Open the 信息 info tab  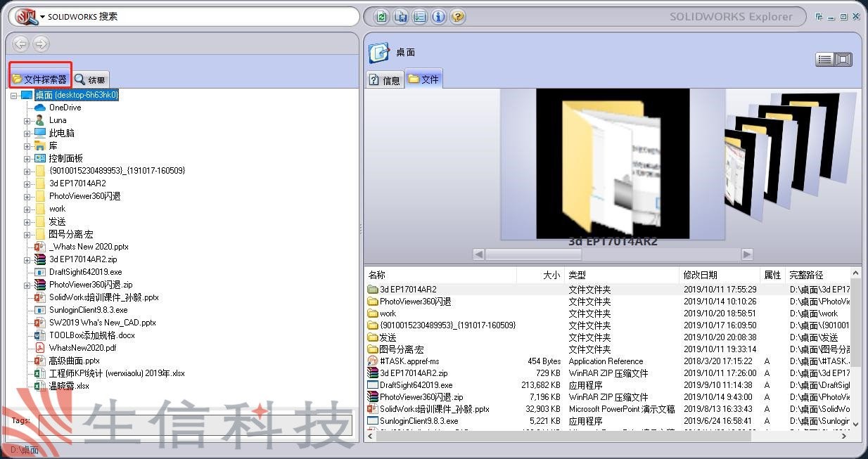pos(385,79)
